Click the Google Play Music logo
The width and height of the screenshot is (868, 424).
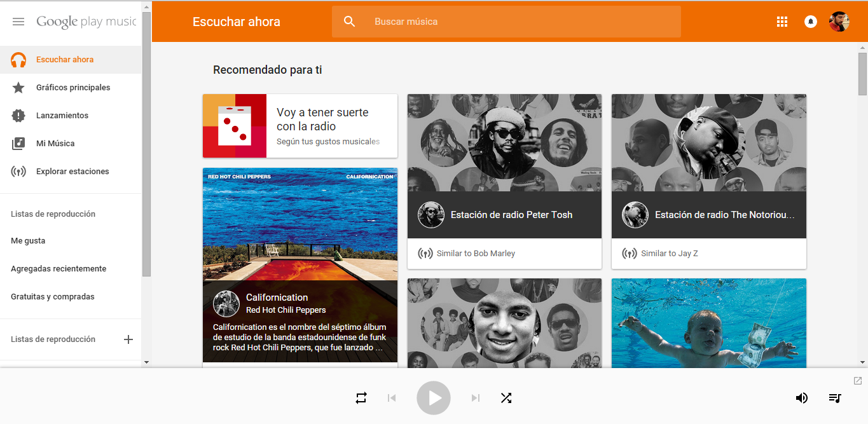click(x=86, y=22)
